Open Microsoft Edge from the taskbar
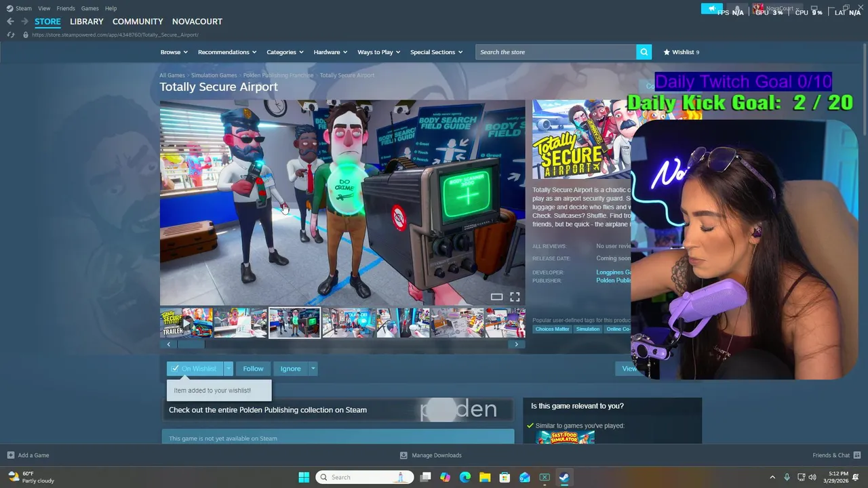868x488 pixels. 465,477
